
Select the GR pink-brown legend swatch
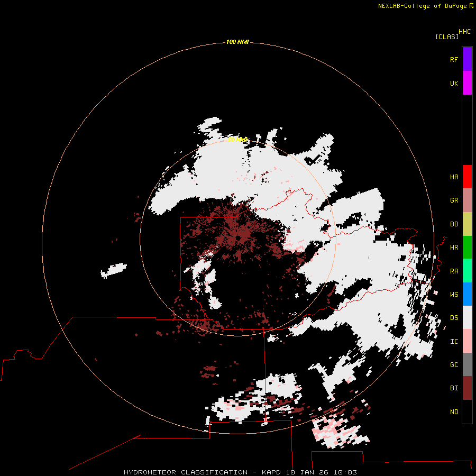[467, 200]
